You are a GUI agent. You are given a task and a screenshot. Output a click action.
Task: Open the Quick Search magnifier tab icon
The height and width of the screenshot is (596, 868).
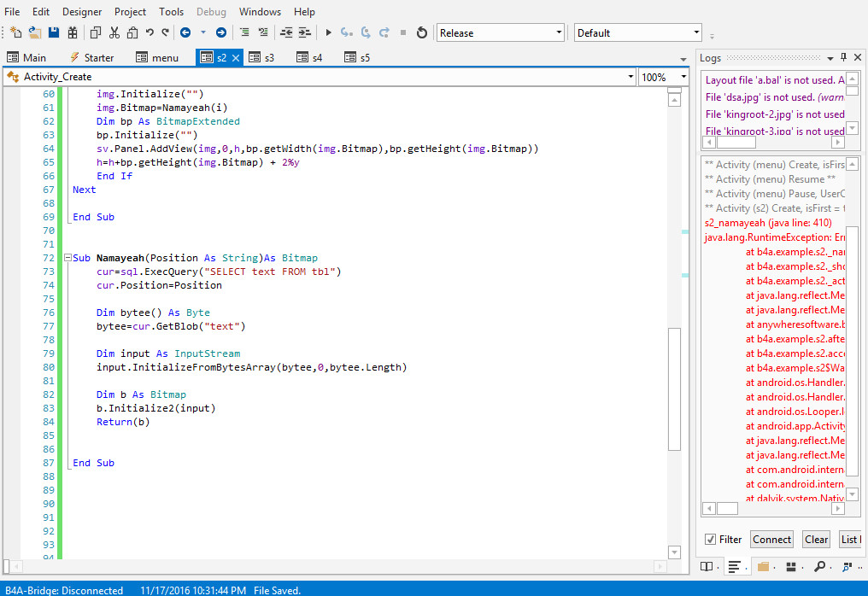click(x=819, y=566)
